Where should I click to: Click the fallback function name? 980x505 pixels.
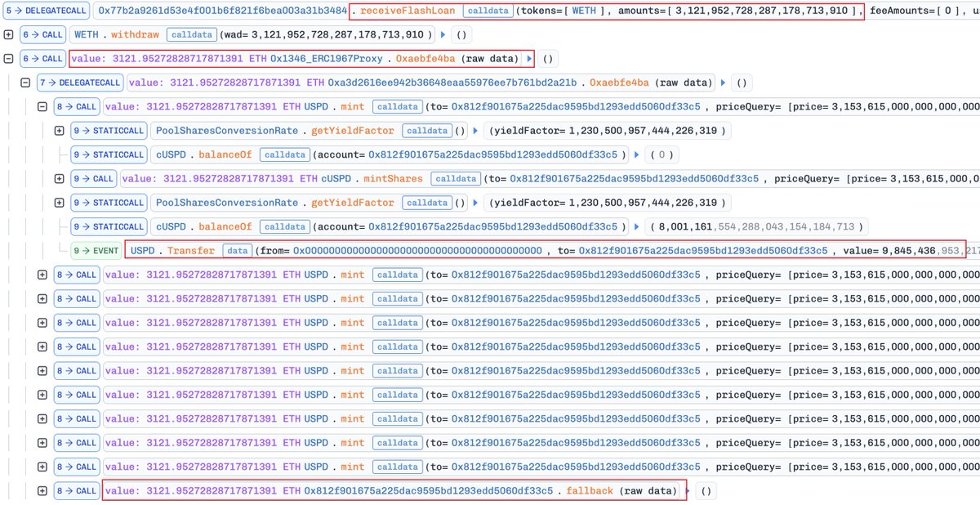pos(589,491)
